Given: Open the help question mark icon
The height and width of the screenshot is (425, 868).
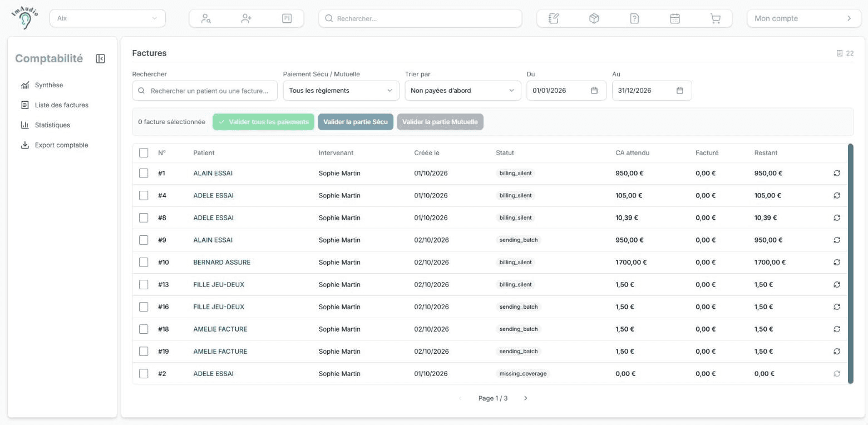Looking at the screenshot, I should (x=634, y=18).
